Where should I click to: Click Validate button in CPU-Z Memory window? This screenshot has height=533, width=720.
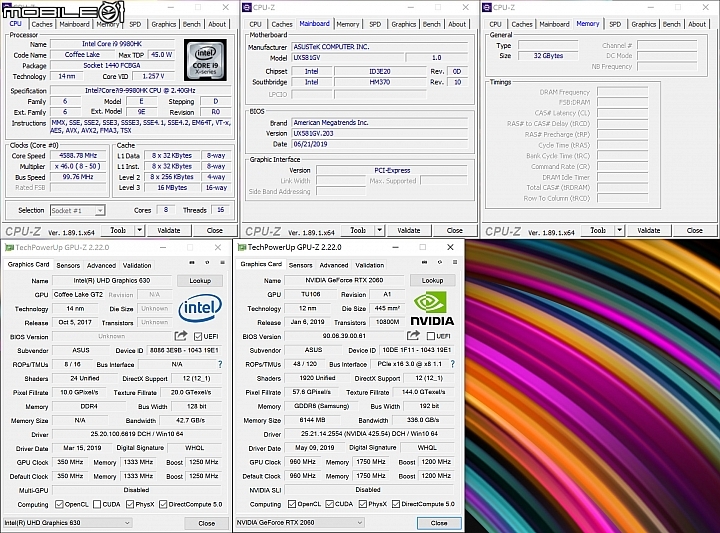coord(649,230)
